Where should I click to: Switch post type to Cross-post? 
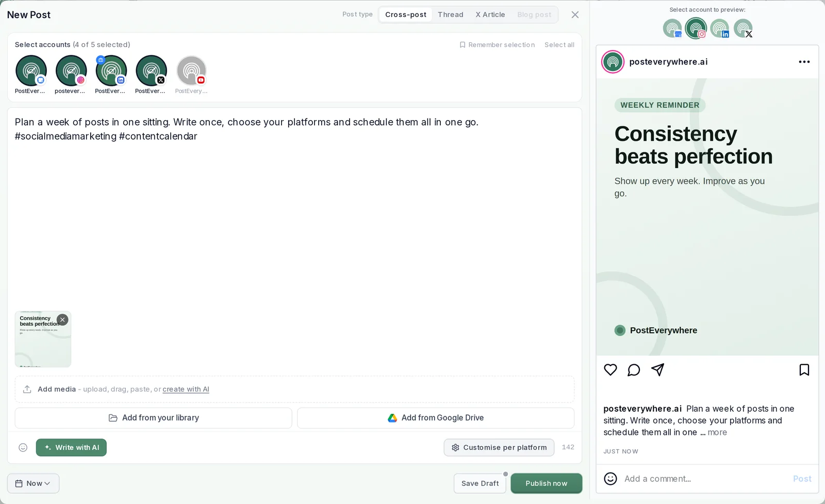(x=406, y=14)
